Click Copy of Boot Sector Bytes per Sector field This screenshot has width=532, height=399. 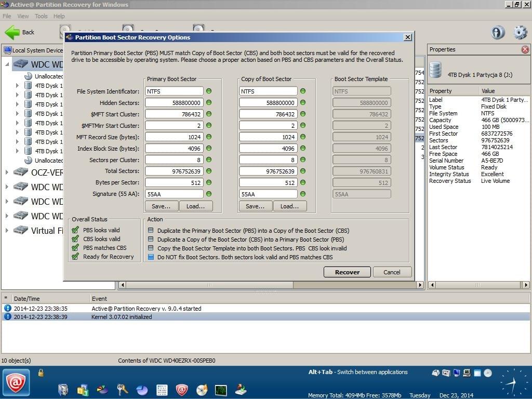(x=268, y=183)
